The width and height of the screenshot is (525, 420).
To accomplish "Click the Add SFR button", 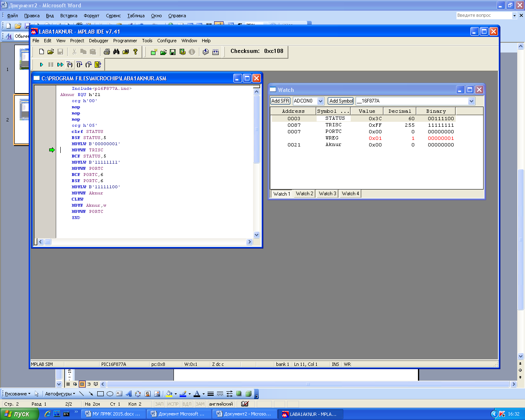I will tap(280, 101).
